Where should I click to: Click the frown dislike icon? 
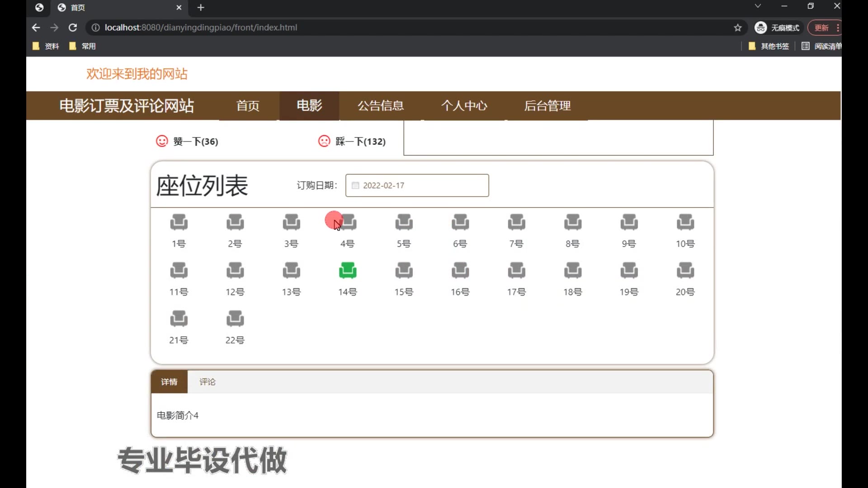(x=324, y=141)
